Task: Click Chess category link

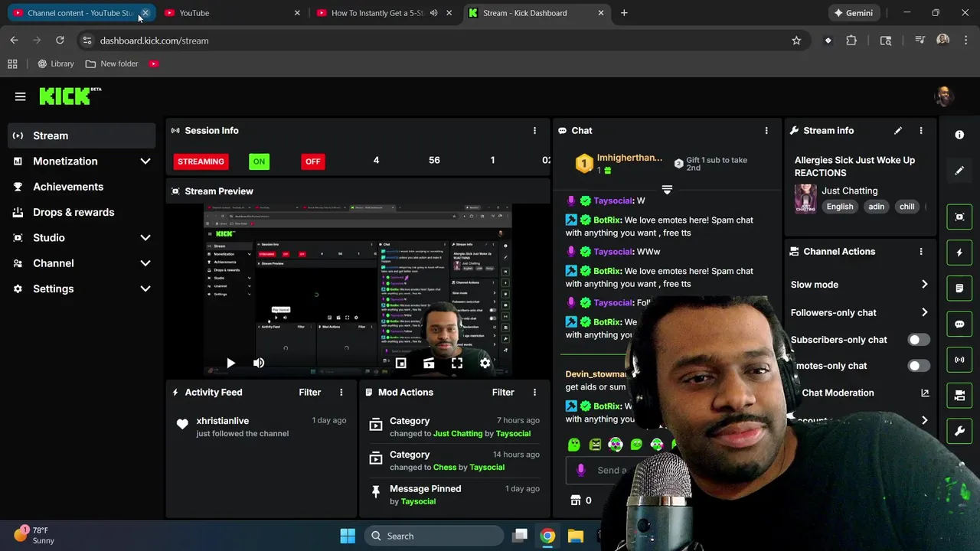Action: click(x=445, y=468)
